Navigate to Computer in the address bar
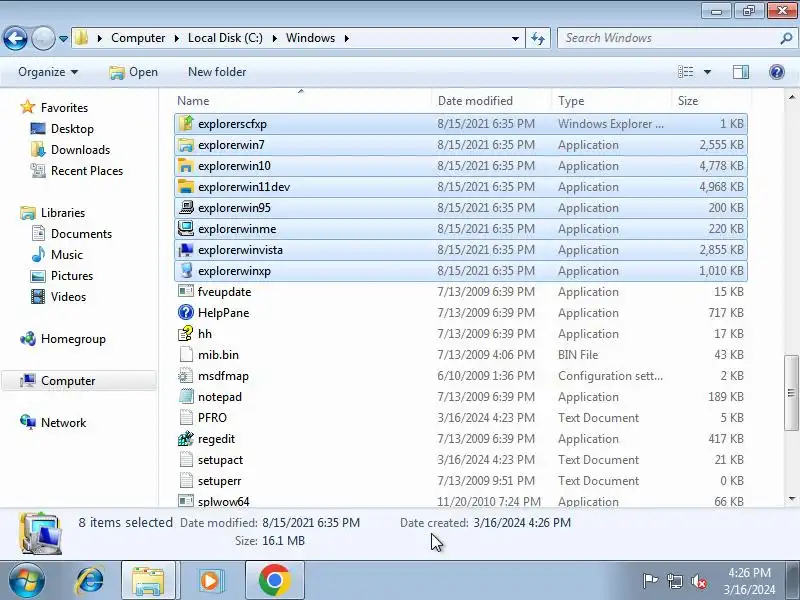The image size is (800, 600). [138, 38]
